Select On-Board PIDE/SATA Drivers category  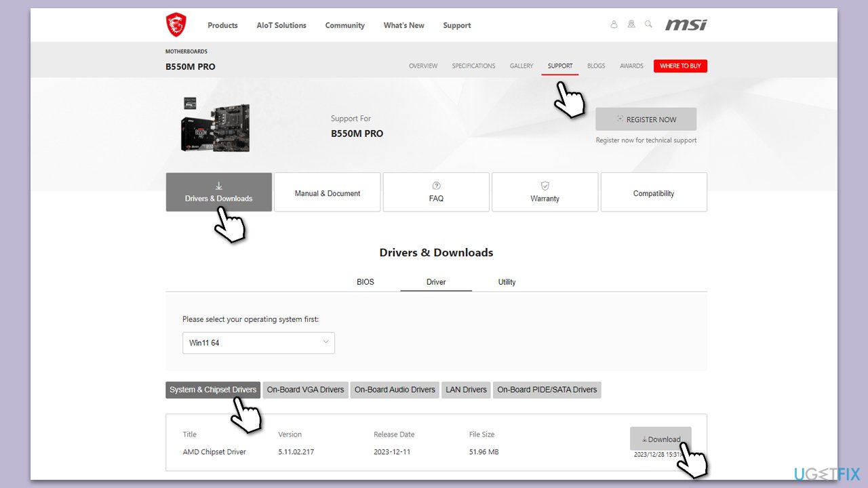547,390
